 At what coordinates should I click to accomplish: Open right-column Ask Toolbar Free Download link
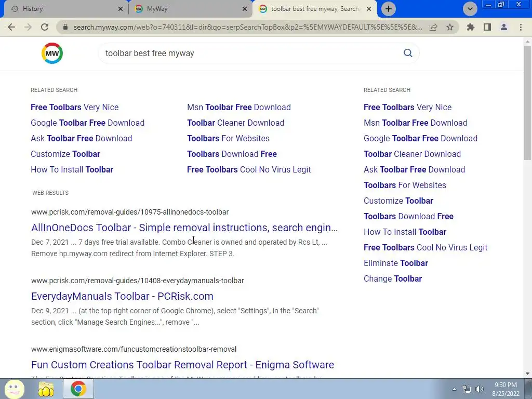coord(414,170)
